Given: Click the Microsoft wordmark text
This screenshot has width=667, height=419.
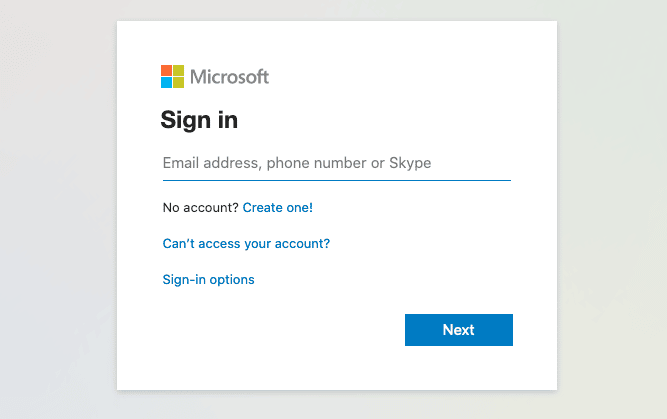Looking at the screenshot, I should click(x=229, y=77).
